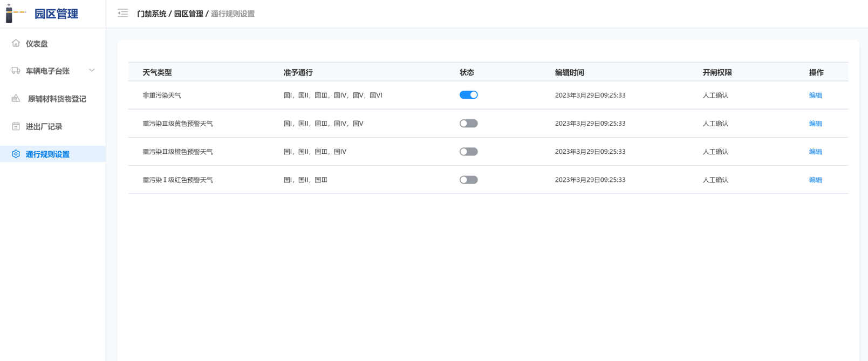Enable the 重污染Ⅰ级红色预警天气 status switch
868x361 pixels.
(x=468, y=180)
